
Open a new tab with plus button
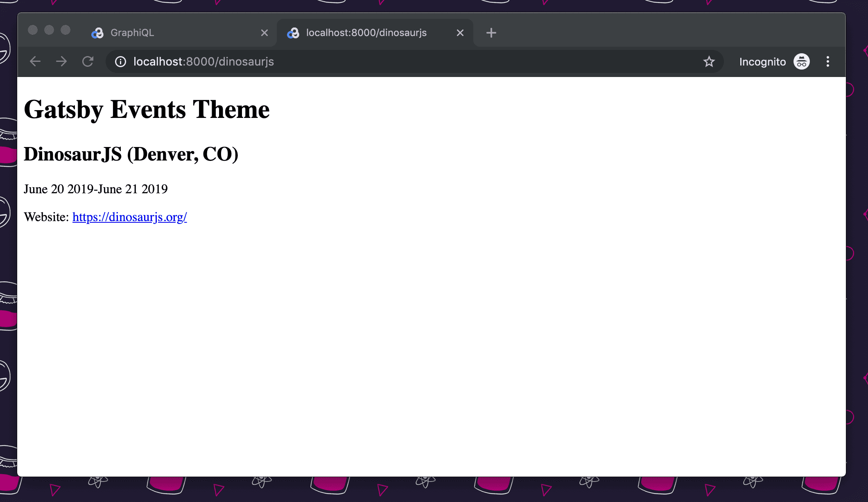tap(491, 33)
